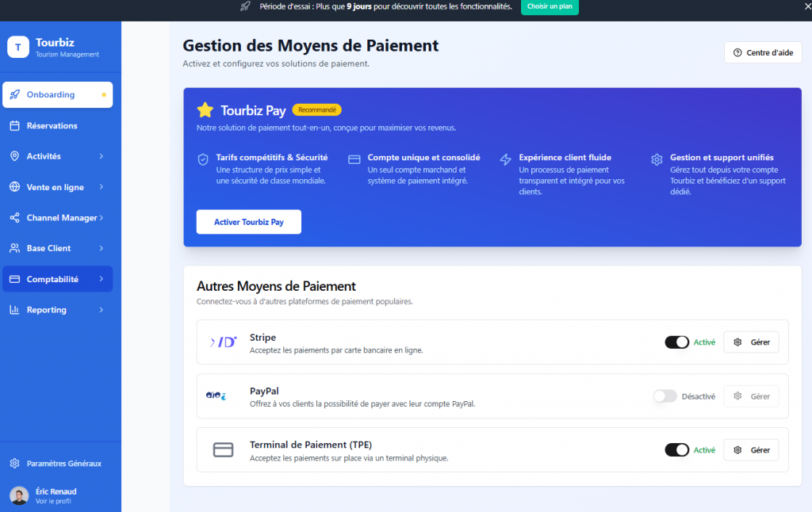Open the Base Client menu item
The height and width of the screenshot is (512, 812).
tap(48, 248)
